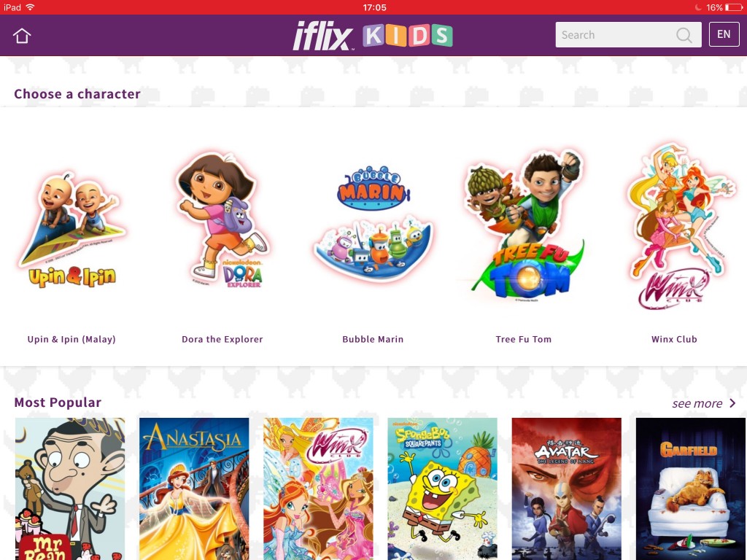Image resolution: width=747 pixels, height=560 pixels.
Task: Click the magnifying glass search icon
Action: (684, 35)
